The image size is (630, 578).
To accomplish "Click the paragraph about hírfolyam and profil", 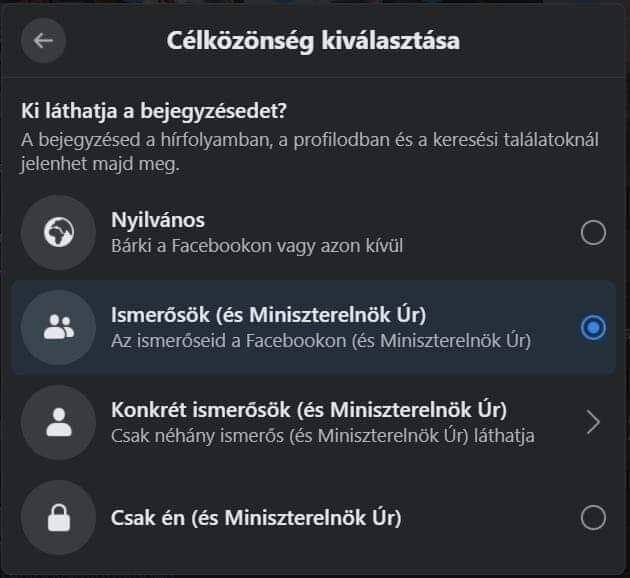I will coord(310,150).
